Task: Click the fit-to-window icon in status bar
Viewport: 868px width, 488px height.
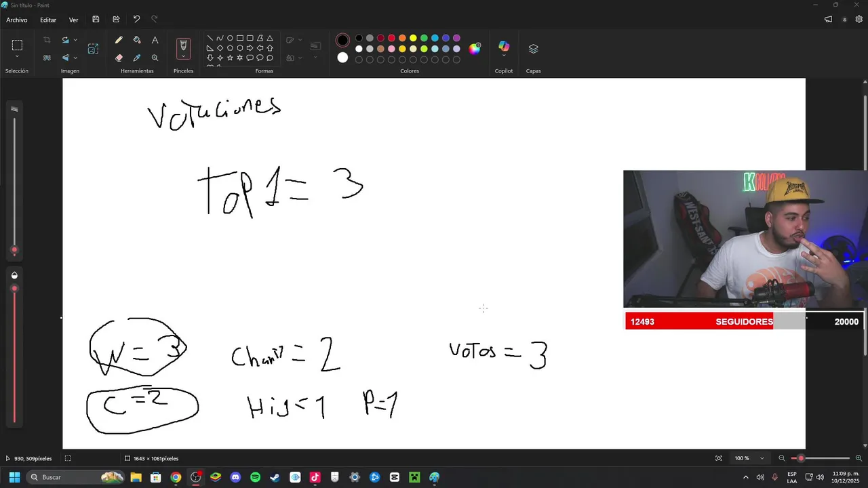Action: [x=719, y=458]
